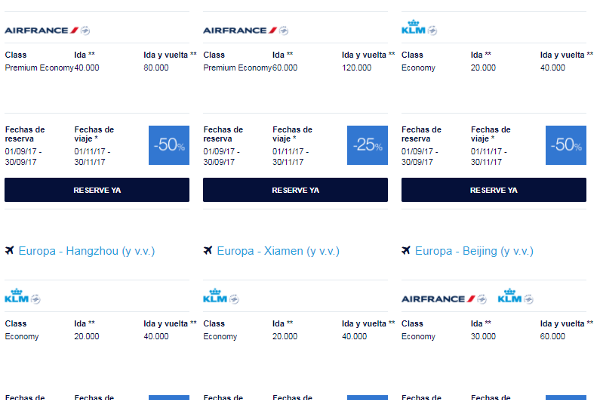Click the airplane icon next to Europa - Xiamen
The width and height of the screenshot is (600, 400).
[x=208, y=250]
